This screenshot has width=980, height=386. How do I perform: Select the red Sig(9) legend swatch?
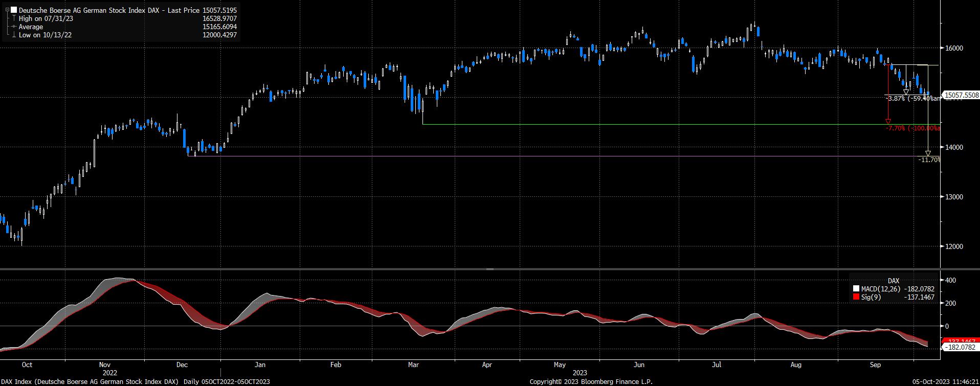tap(856, 297)
